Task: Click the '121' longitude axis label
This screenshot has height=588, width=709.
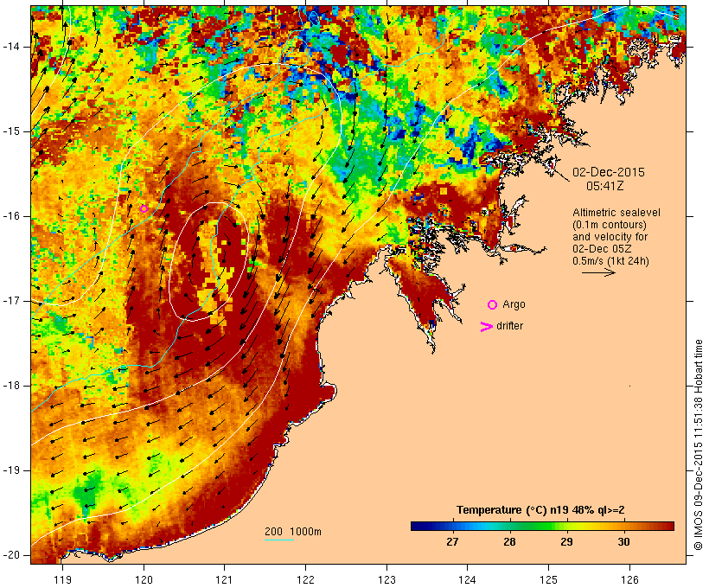Action: tap(224, 579)
